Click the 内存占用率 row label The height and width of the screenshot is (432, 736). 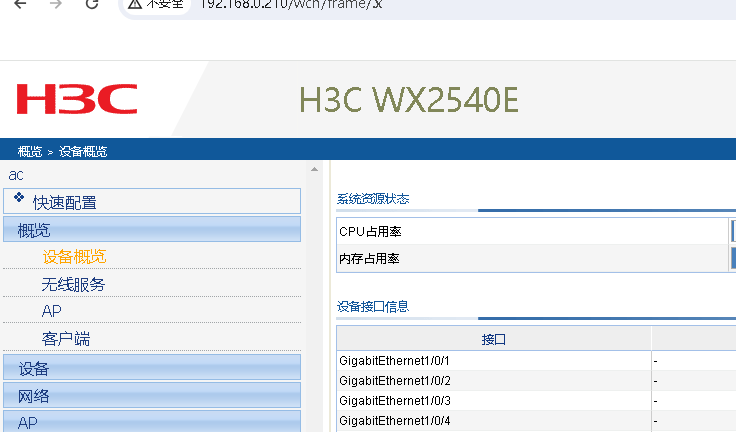coord(369,259)
